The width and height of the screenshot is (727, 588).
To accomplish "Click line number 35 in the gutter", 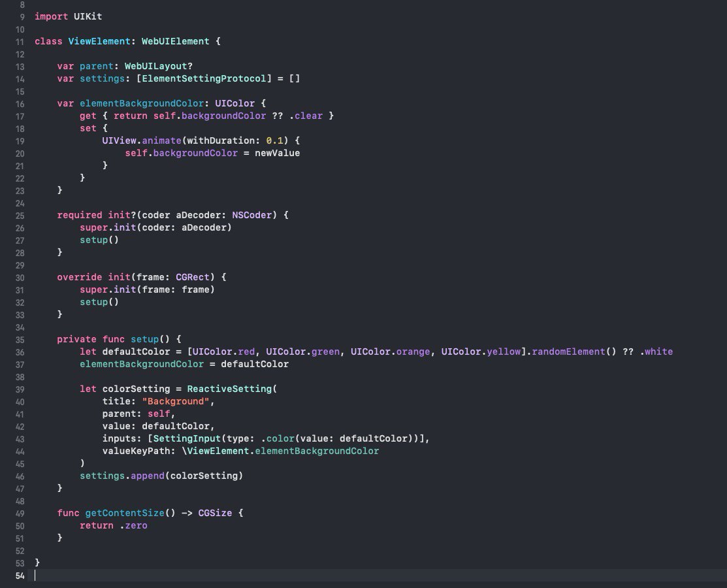I will coord(20,340).
